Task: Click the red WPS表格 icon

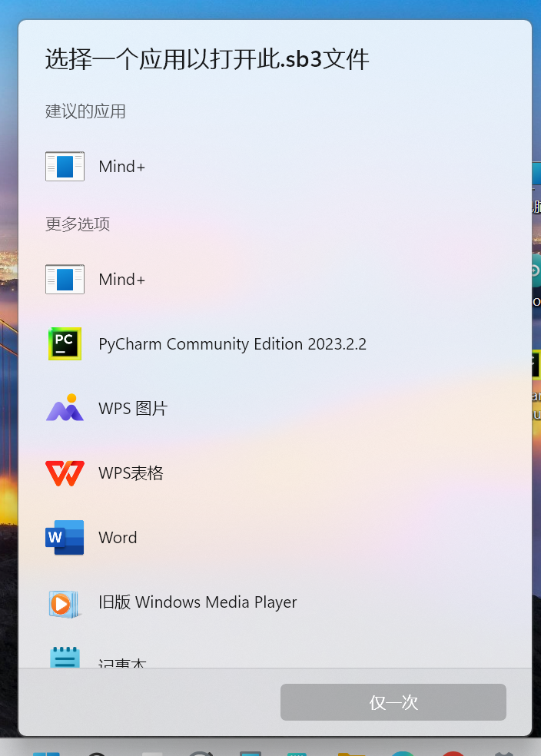Action: pyautogui.click(x=65, y=473)
